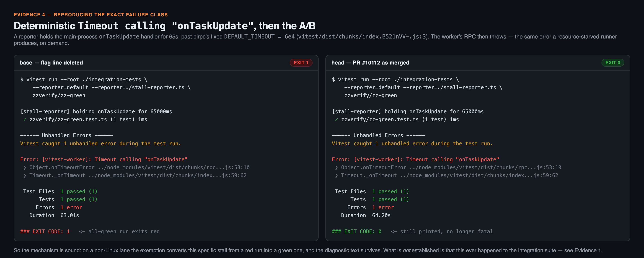
Task: Select Test Files "1 passed (1)" in head panel
Action: (x=391, y=191)
